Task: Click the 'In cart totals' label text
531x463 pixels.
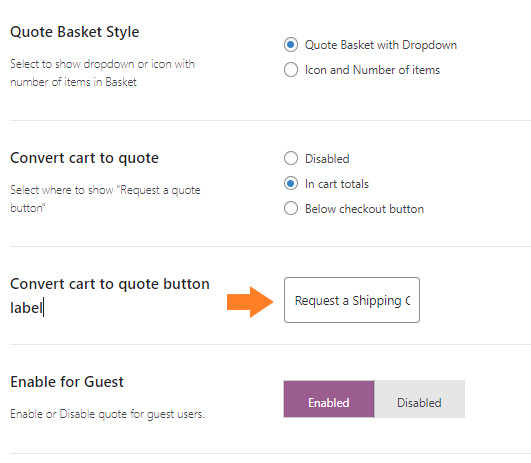Action: coord(337,184)
